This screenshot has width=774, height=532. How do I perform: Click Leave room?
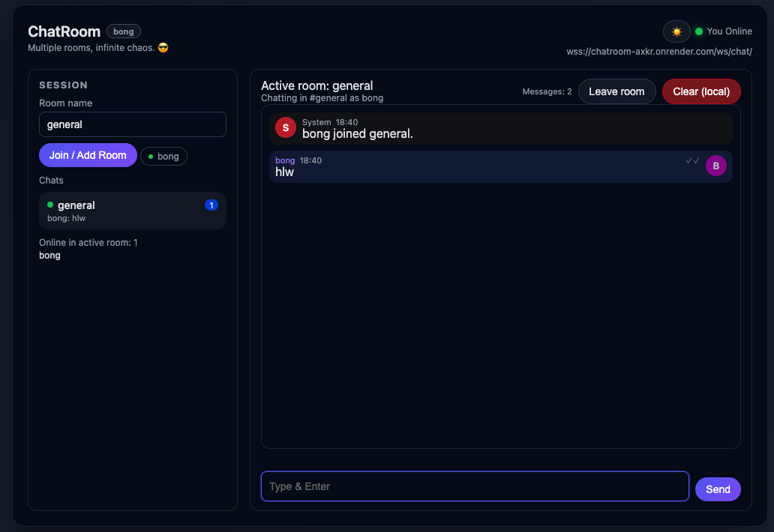pos(616,91)
